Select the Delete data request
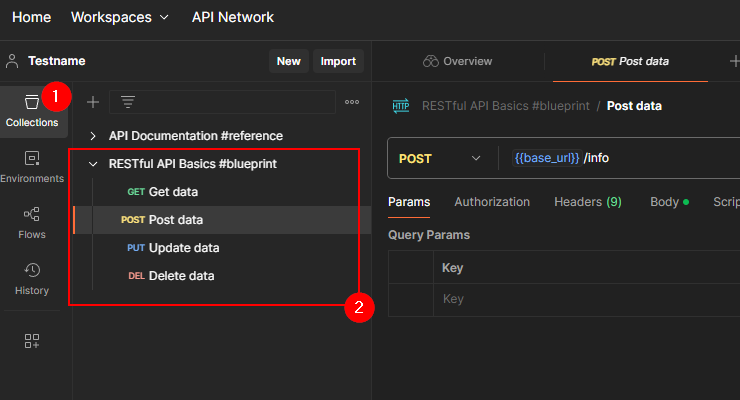The width and height of the screenshot is (740, 400). click(x=181, y=275)
